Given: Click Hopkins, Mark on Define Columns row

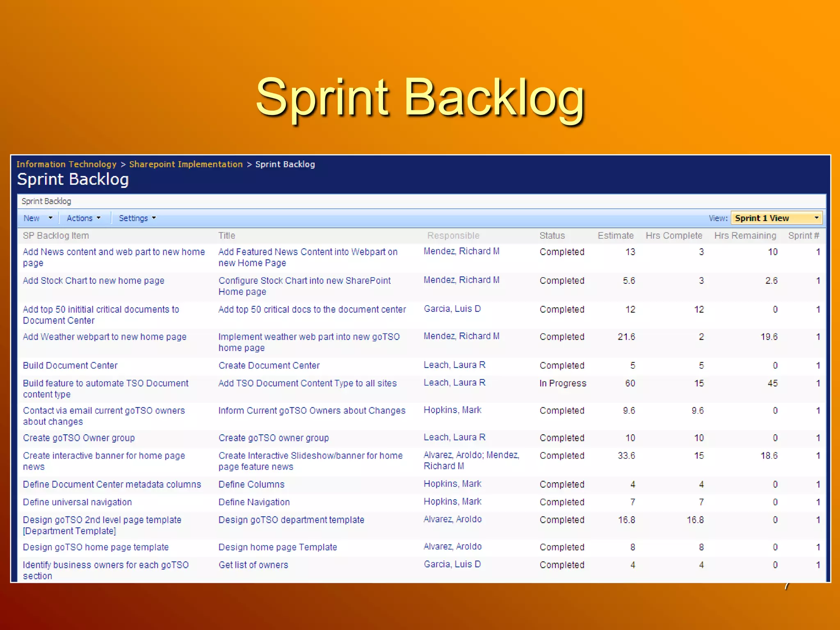Looking at the screenshot, I should pos(452,484).
